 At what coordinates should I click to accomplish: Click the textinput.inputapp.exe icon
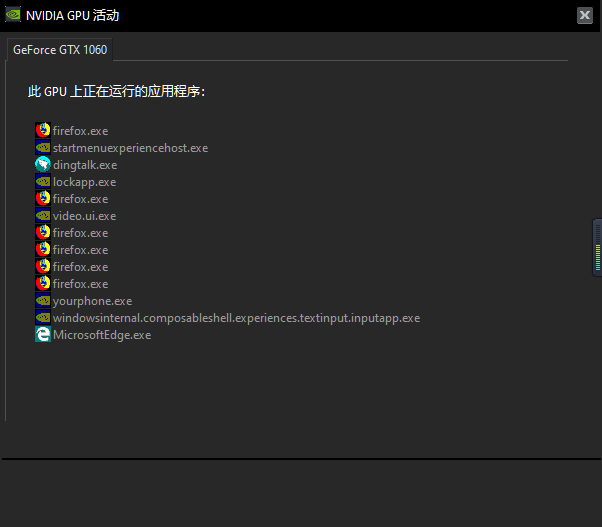43,317
